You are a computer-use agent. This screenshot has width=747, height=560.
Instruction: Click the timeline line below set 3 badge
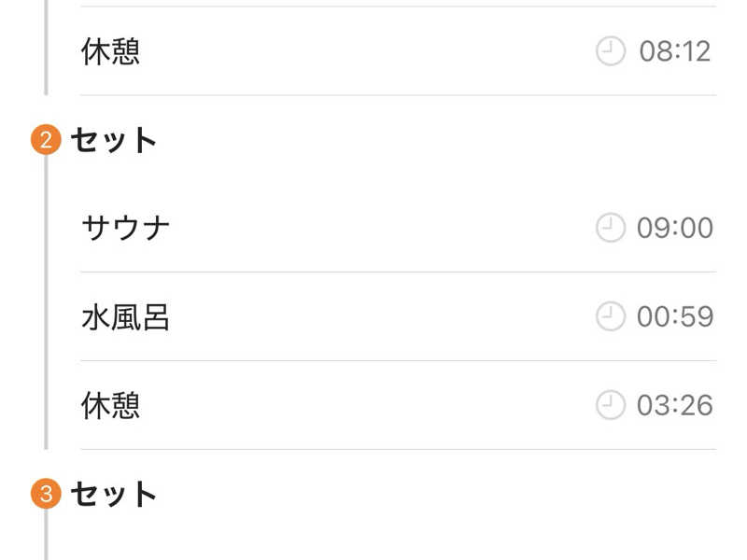tap(46, 537)
